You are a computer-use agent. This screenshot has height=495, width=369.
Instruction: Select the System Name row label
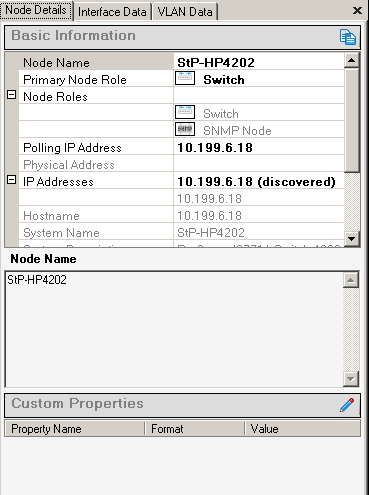pos(61,233)
